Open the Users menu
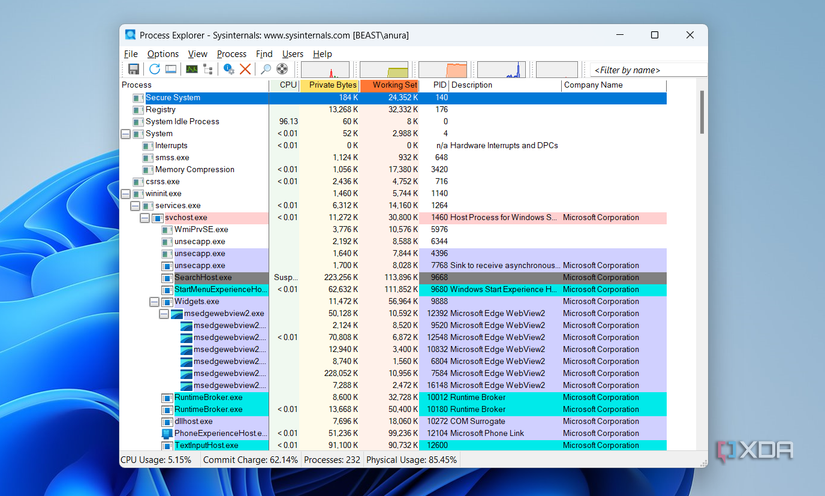This screenshot has width=825, height=496. (x=292, y=54)
